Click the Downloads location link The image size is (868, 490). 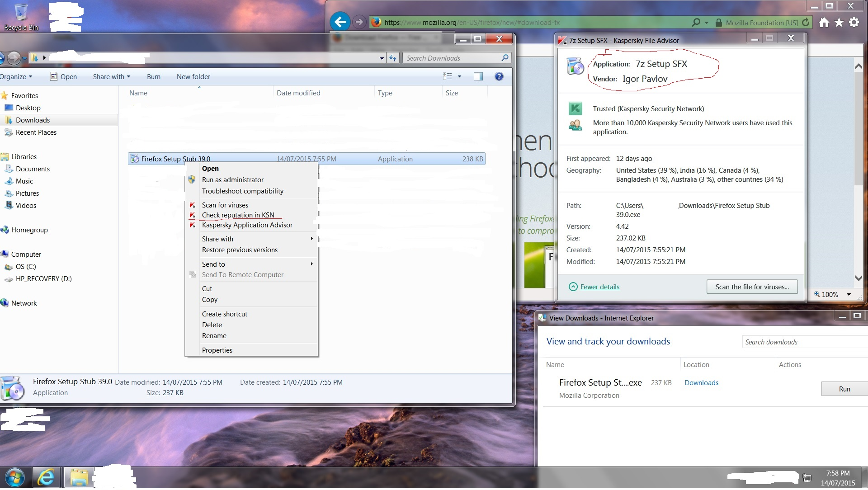pyautogui.click(x=701, y=383)
